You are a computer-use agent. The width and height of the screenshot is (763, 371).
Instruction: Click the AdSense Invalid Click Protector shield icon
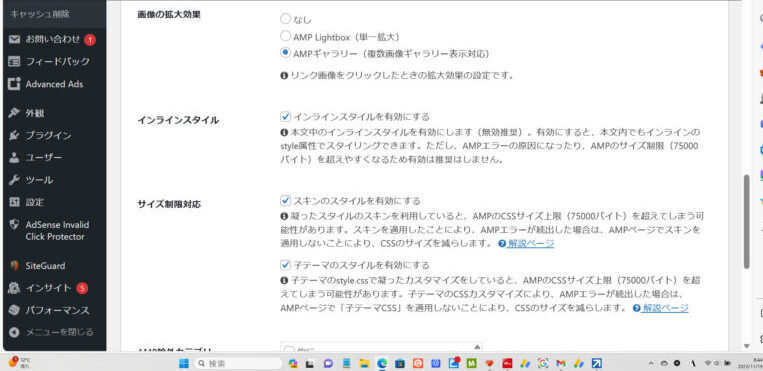(14, 225)
